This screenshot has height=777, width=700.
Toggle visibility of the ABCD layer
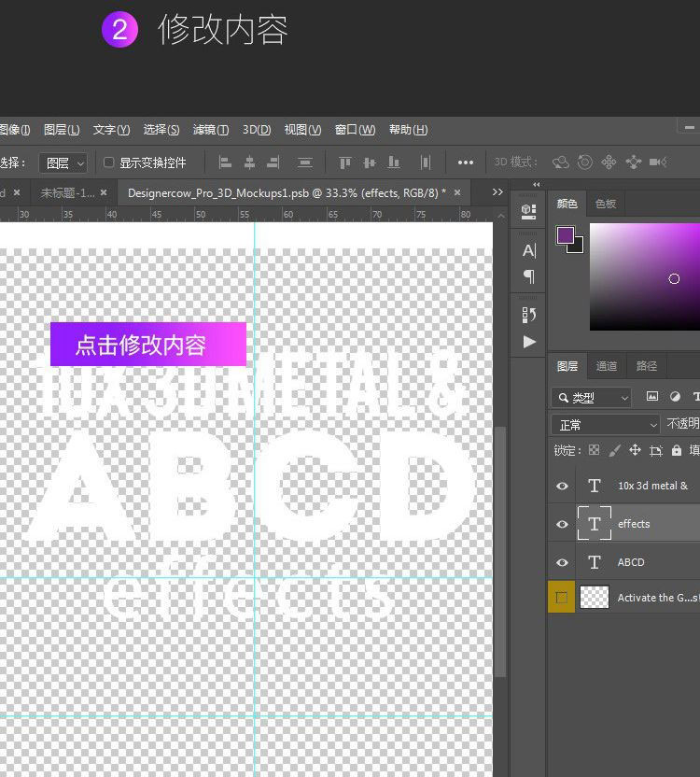click(562, 562)
